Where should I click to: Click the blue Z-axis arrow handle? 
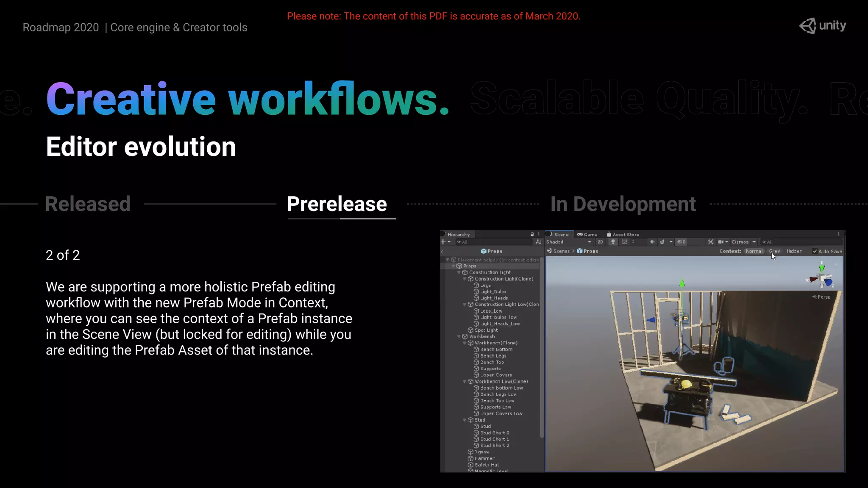[x=651, y=320]
